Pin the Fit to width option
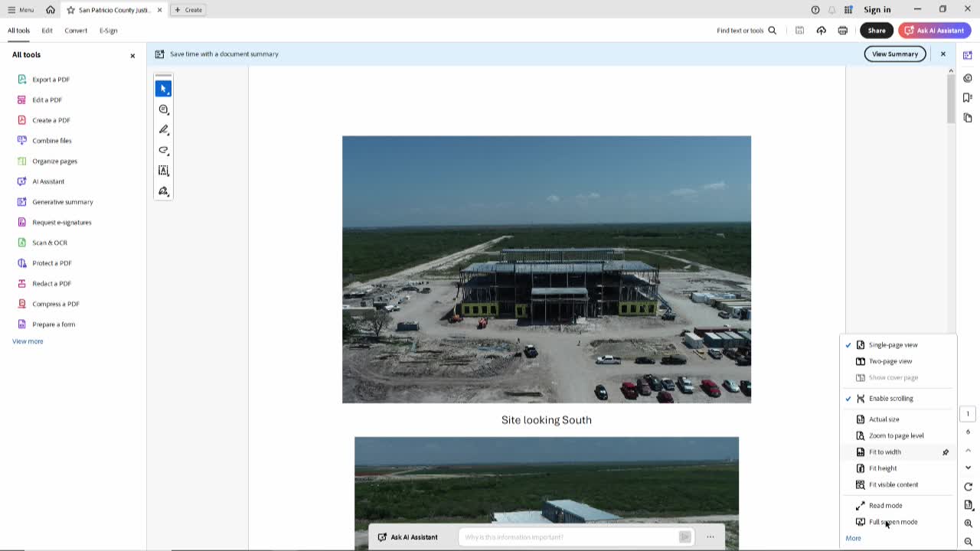 pos(946,452)
